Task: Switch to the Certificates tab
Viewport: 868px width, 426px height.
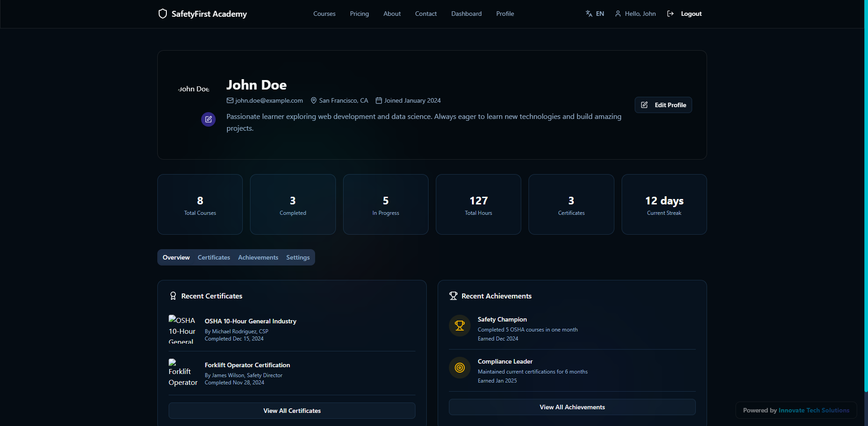Action: pos(214,257)
